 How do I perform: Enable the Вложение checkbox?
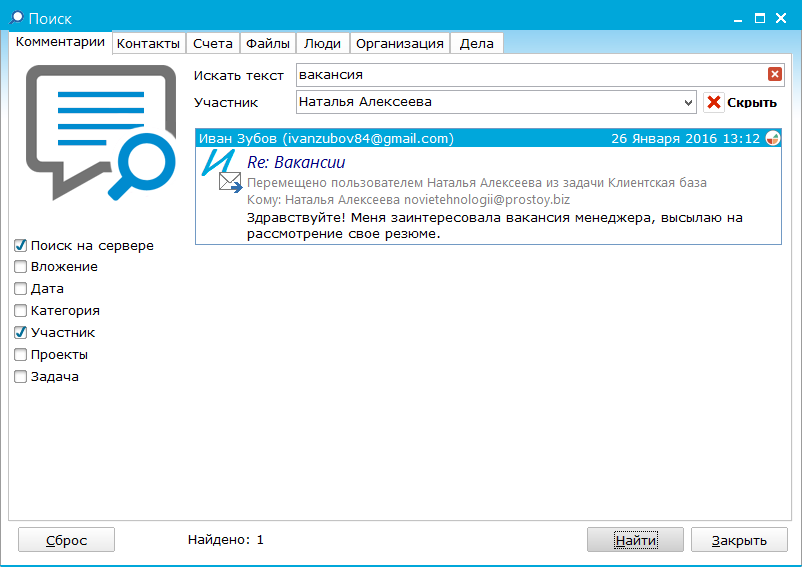(20, 267)
